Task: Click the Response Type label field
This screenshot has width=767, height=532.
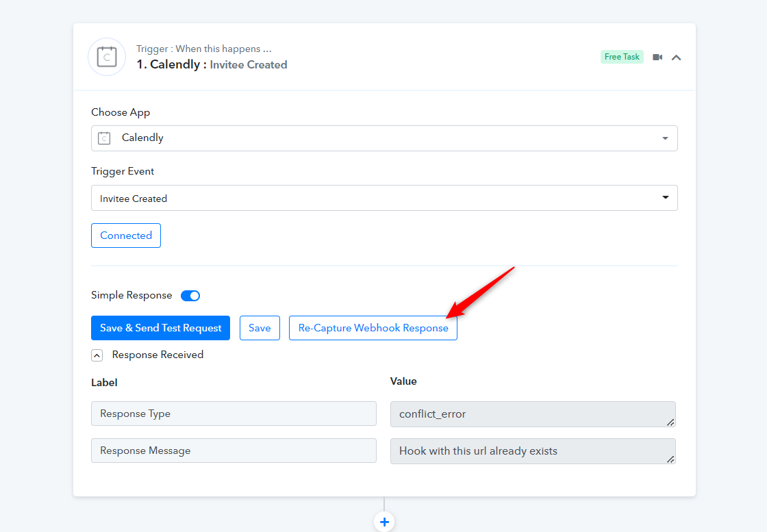Action: pyautogui.click(x=234, y=414)
